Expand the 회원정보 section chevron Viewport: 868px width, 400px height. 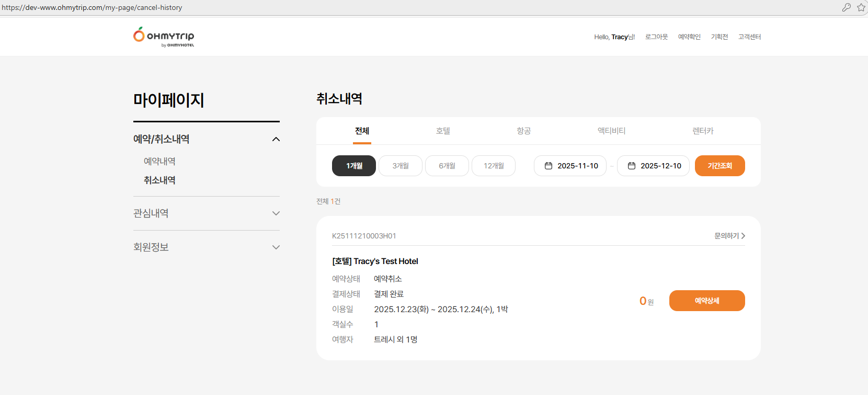tap(276, 247)
